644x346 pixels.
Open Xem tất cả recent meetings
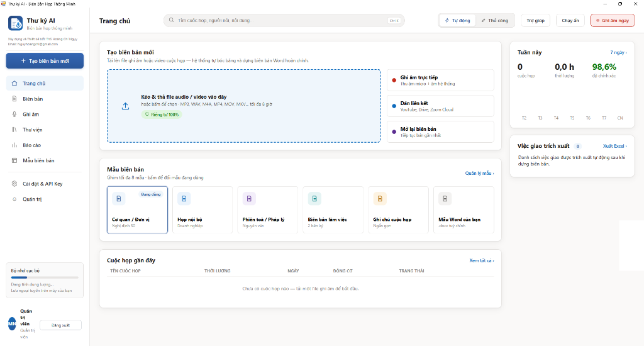pos(481,260)
